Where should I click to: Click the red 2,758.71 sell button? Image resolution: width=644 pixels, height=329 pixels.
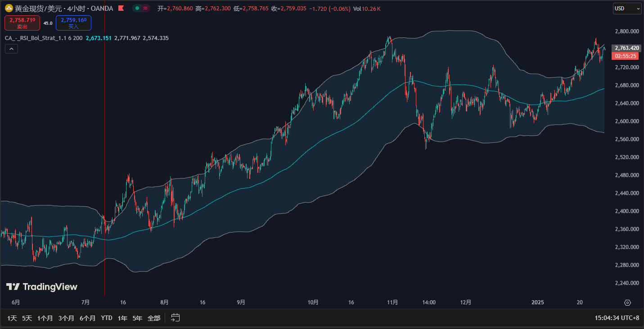(22, 23)
